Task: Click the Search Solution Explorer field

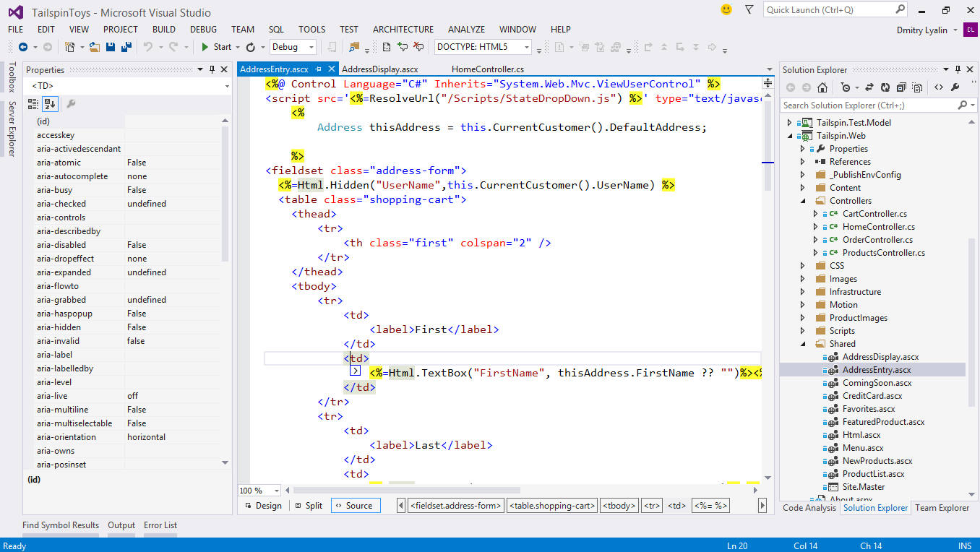Action: (x=867, y=105)
